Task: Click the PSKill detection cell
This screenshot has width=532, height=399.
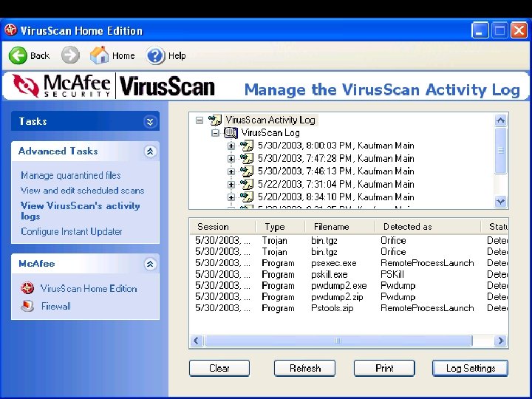Action: tap(392, 274)
